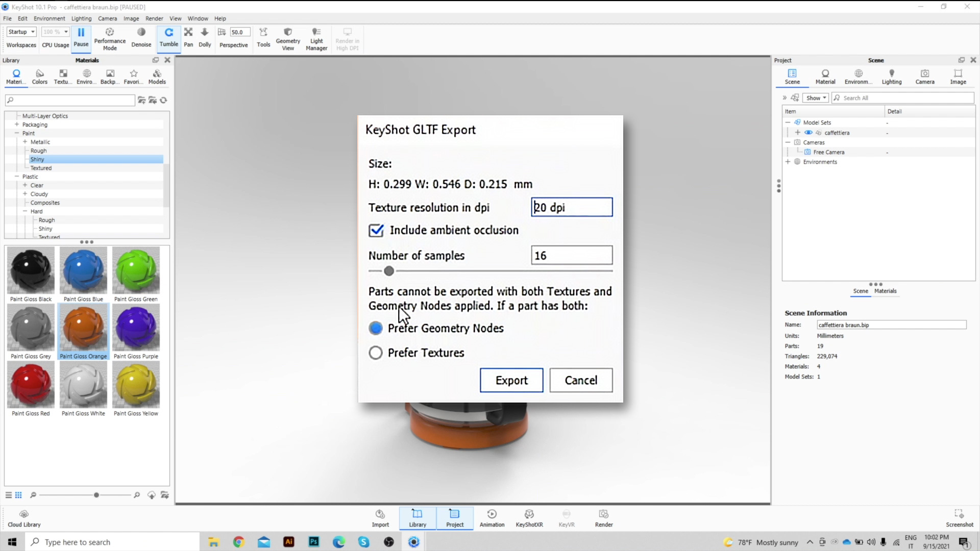
Task: Open the Render menu
Action: (154, 18)
